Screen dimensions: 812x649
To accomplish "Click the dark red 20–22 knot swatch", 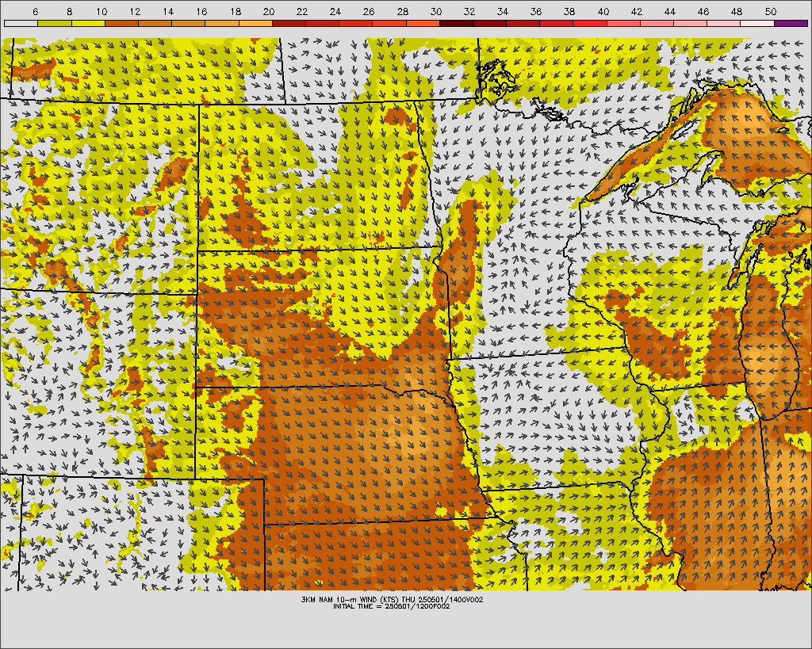I will pos(289,23).
